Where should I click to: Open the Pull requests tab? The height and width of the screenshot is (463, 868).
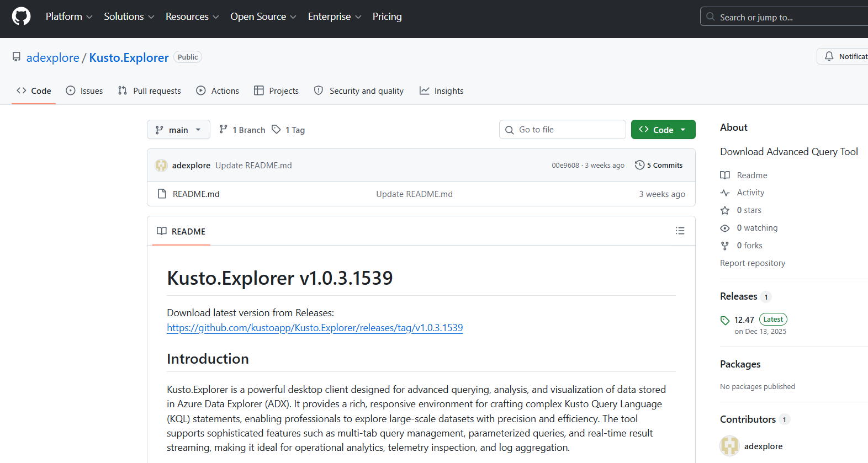150,91
